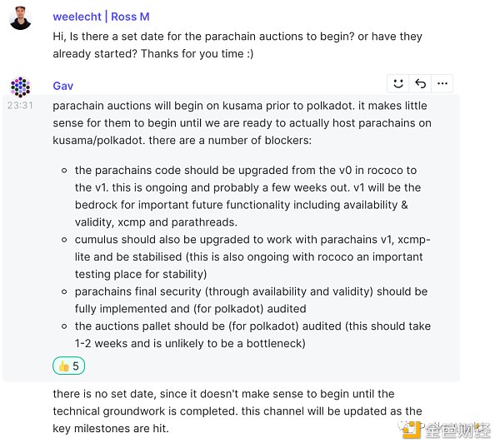The width and height of the screenshot is (500, 448).
Task: Open the emoji reaction picker
Action: [398, 83]
